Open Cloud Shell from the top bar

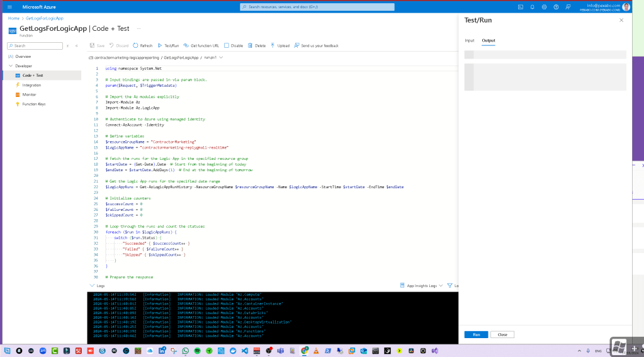point(521,7)
